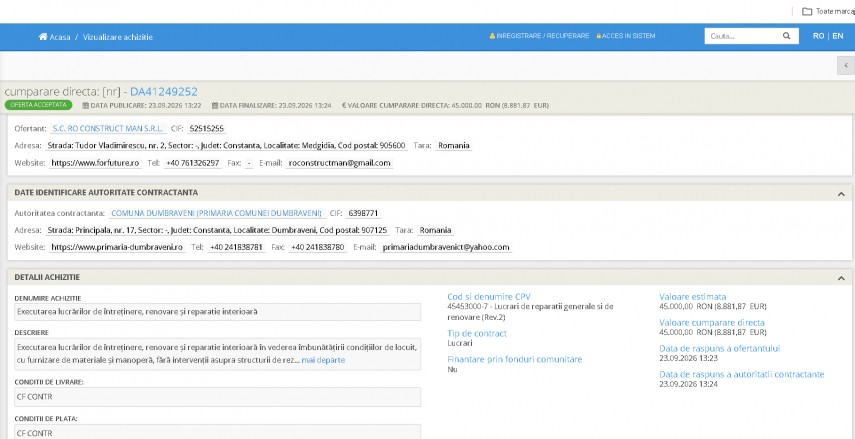Screen dimensions: 855x439
Task: Click OFERTA ACCEPTATA status badge
Action: click(39, 105)
